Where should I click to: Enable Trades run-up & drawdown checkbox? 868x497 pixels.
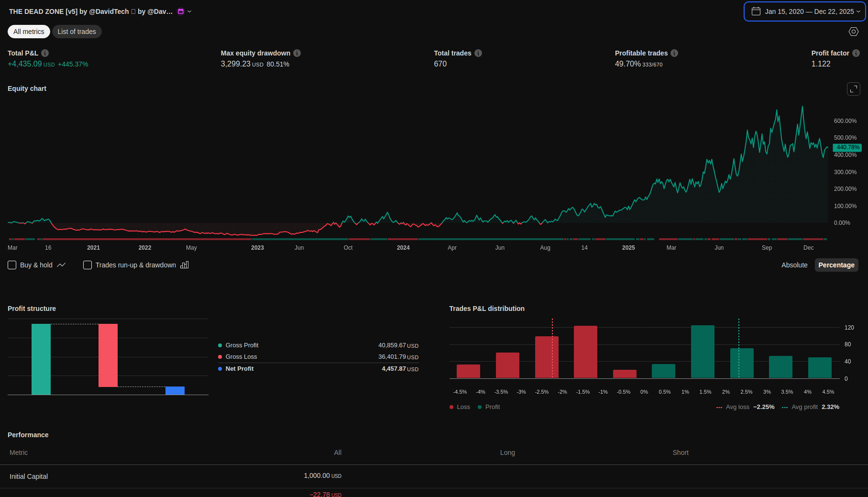click(88, 265)
